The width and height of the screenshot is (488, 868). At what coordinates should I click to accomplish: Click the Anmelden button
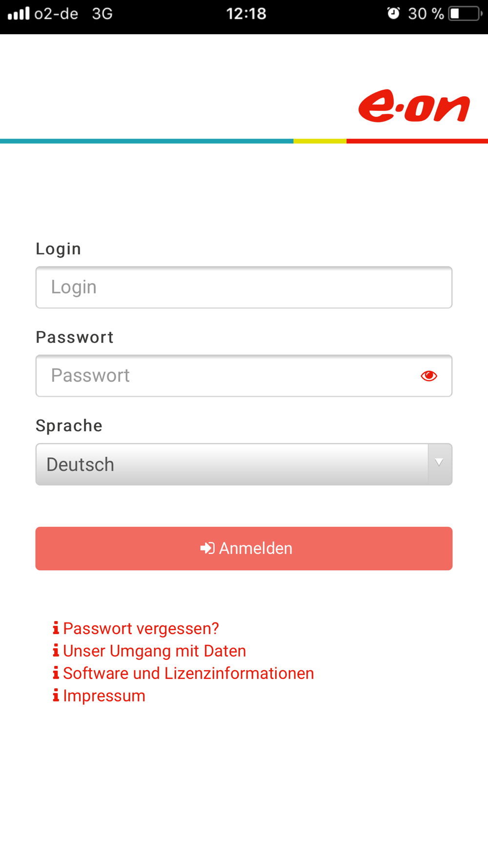point(244,548)
